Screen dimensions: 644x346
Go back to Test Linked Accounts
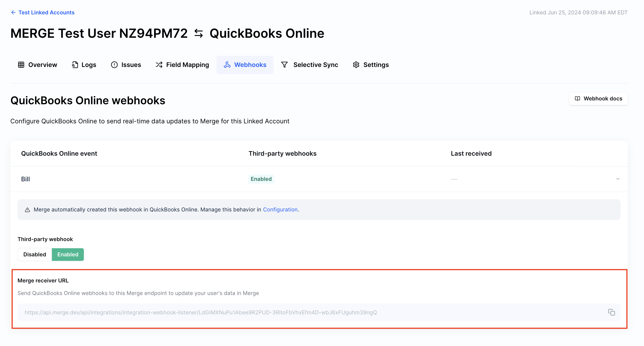pyautogui.click(x=46, y=13)
